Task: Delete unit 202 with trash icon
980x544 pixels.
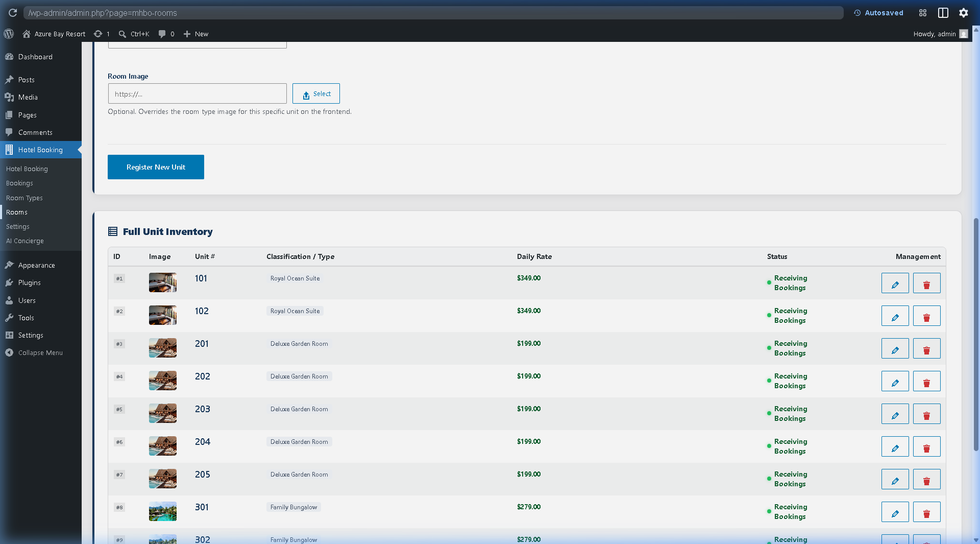Action: [x=926, y=381]
